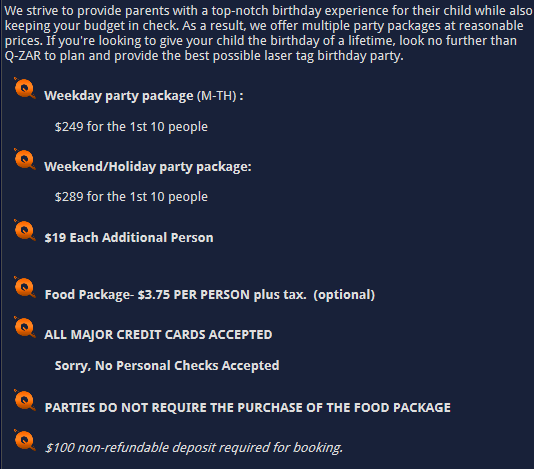The image size is (534, 469).
Task: Click ALL MAJOR CREDIT CARDS ACCEPTED text
Action: 158,335
